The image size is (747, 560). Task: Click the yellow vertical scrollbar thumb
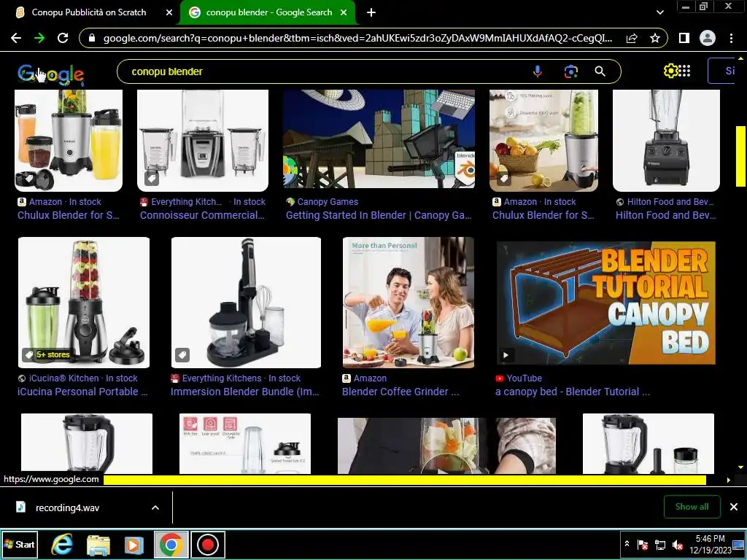(x=740, y=156)
